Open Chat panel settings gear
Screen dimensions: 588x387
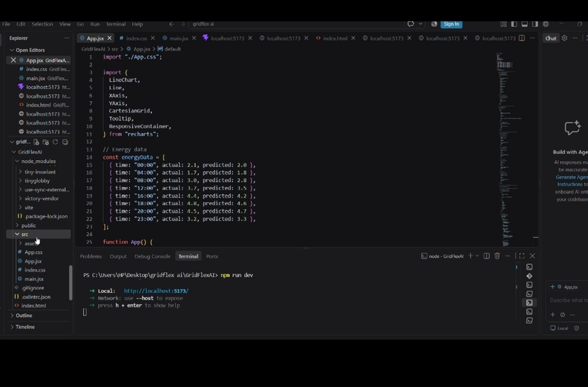click(x=565, y=38)
